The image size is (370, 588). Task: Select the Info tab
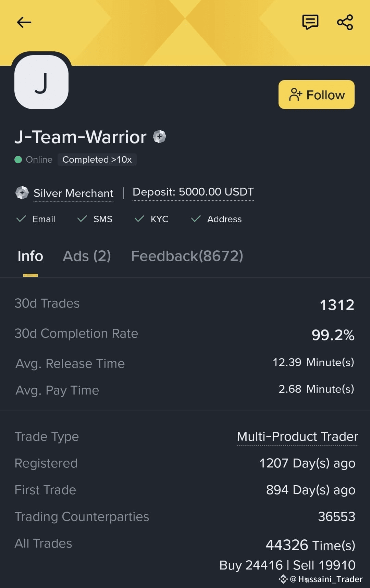pyautogui.click(x=30, y=256)
